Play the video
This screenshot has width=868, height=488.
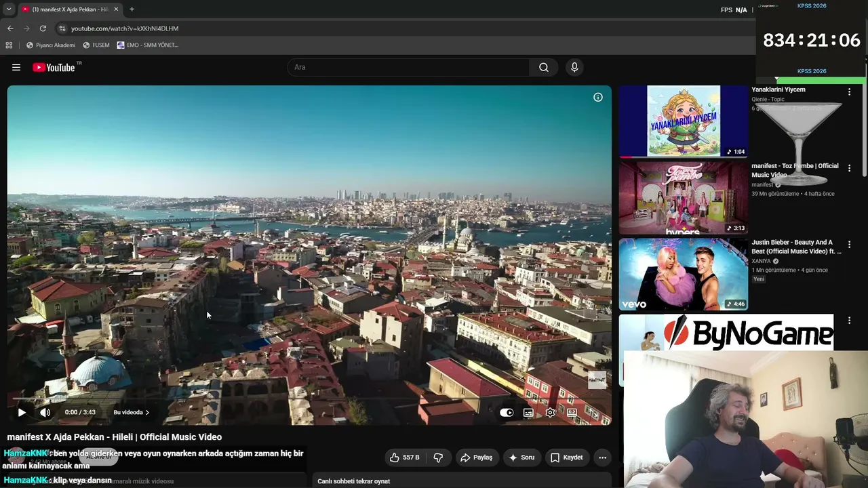pyautogui.click(x=22, y=412)
